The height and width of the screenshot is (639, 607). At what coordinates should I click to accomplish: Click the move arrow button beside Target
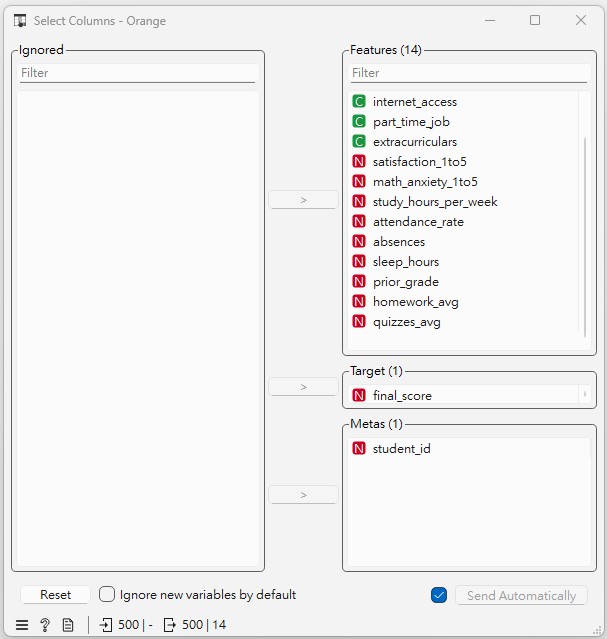303,387
